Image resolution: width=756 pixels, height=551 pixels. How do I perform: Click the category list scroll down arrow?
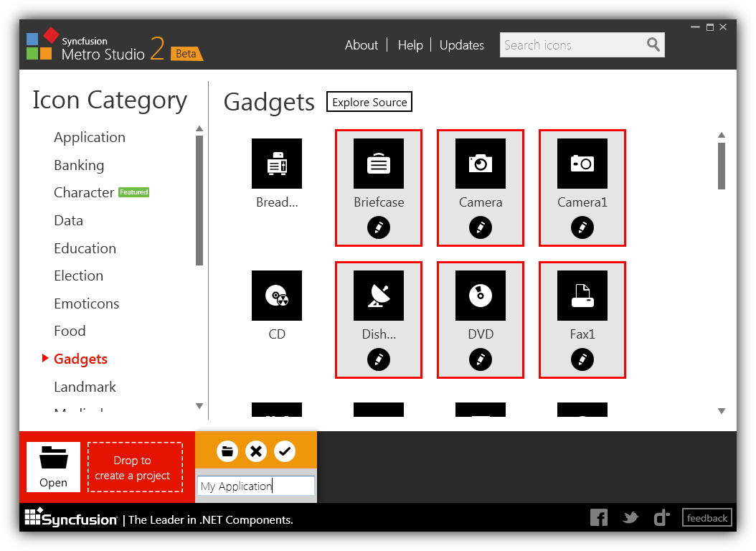click(199, 406)
